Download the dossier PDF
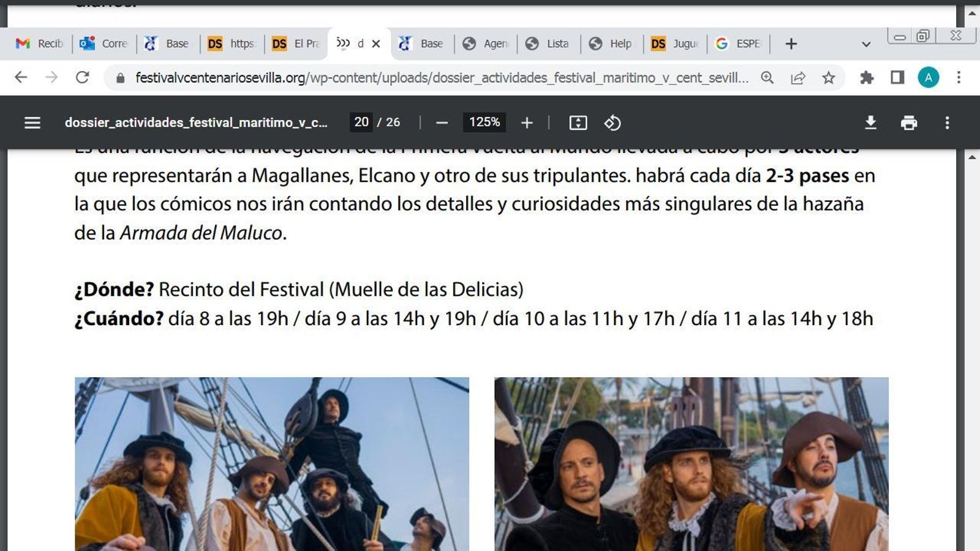The image size is (980, 551). point(870,122)
